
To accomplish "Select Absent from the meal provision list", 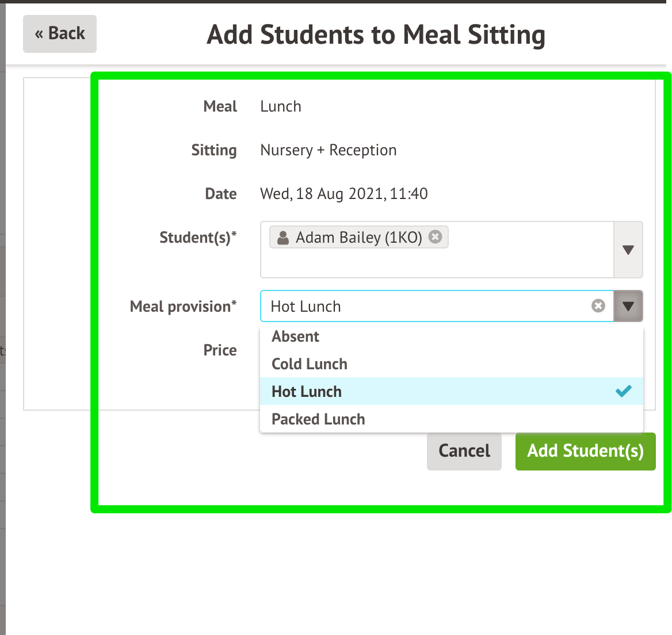I will tap(296, 336).
